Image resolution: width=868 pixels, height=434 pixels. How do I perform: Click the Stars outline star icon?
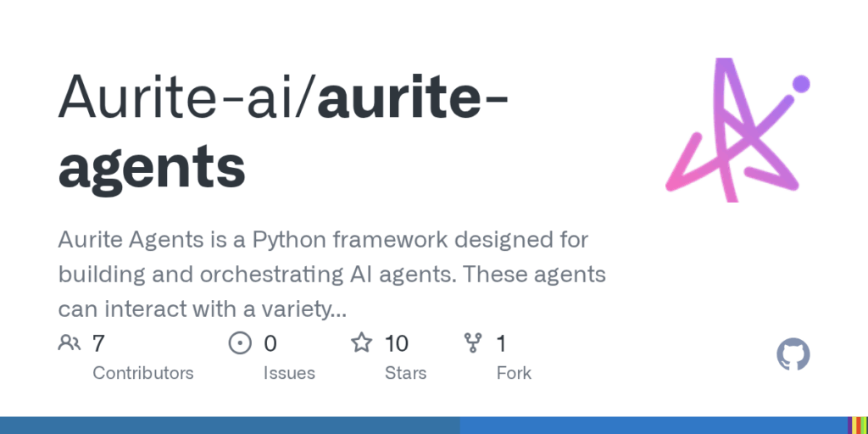point(361,342)
